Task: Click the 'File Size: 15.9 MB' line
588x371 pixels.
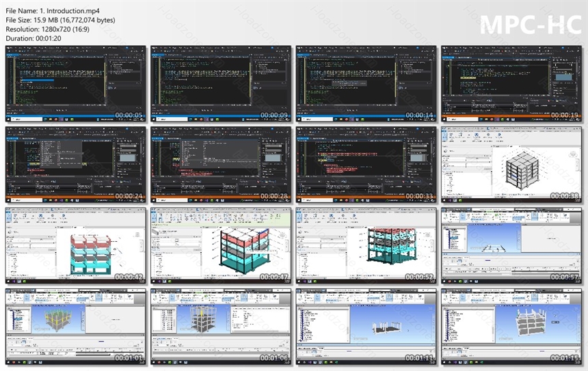Action: point(60,20)
